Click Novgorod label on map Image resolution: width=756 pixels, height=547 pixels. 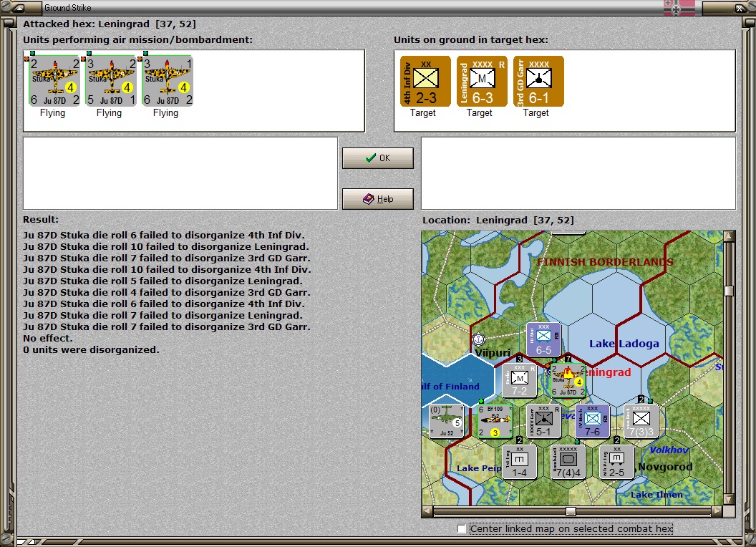point(665,467)
